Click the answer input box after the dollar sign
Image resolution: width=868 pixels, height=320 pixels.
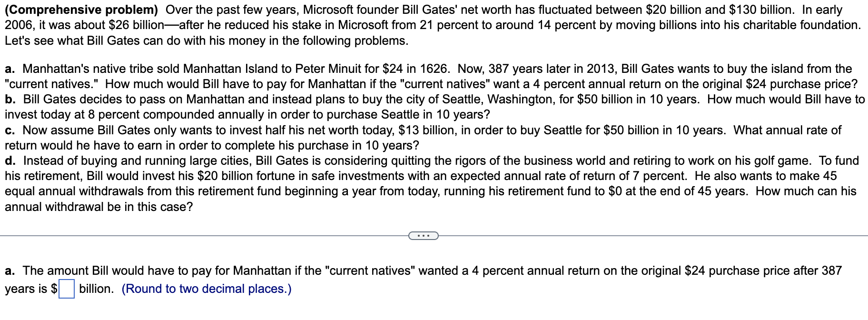67,289
